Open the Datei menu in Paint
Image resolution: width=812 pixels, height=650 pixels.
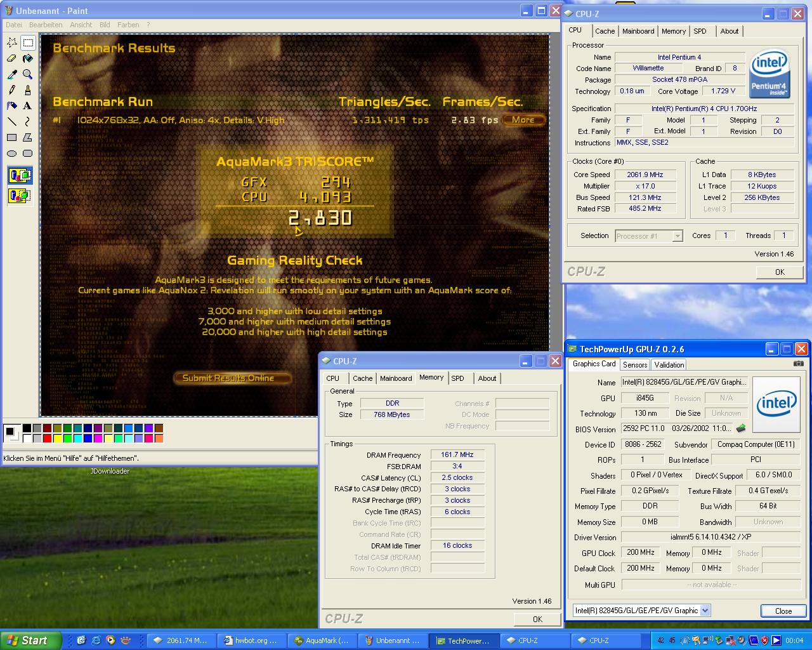coord(13,25)
